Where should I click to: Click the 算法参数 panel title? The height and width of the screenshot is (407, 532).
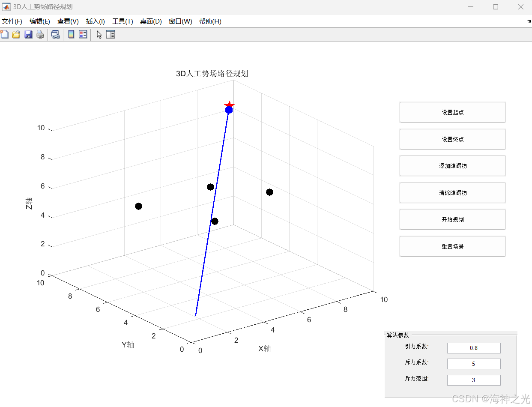(398, 335)
